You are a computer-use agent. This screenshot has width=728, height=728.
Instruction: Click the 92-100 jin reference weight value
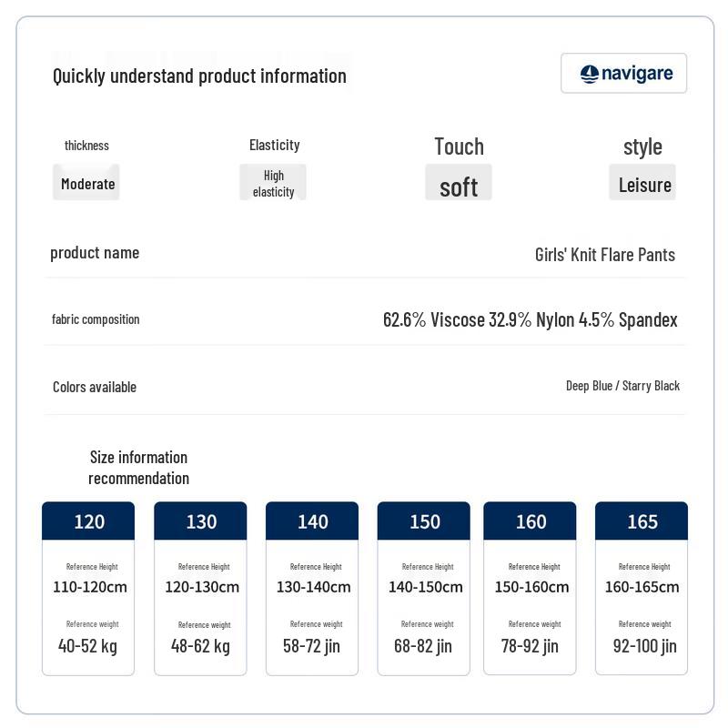pos(645,646)
